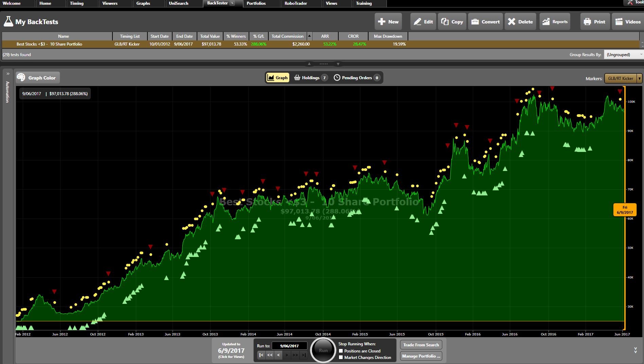
Task: Check the Market Changes Direction option
Action: click(340, 357)
